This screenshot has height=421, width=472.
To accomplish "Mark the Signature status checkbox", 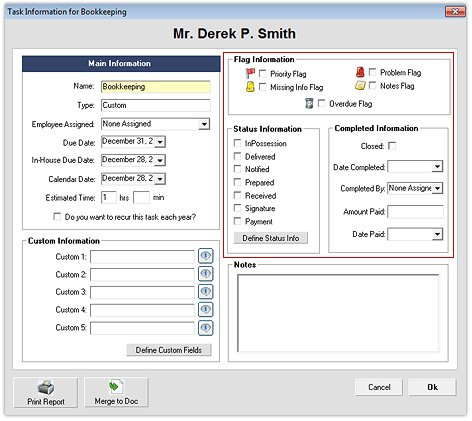I will click(x=237, y=208).
